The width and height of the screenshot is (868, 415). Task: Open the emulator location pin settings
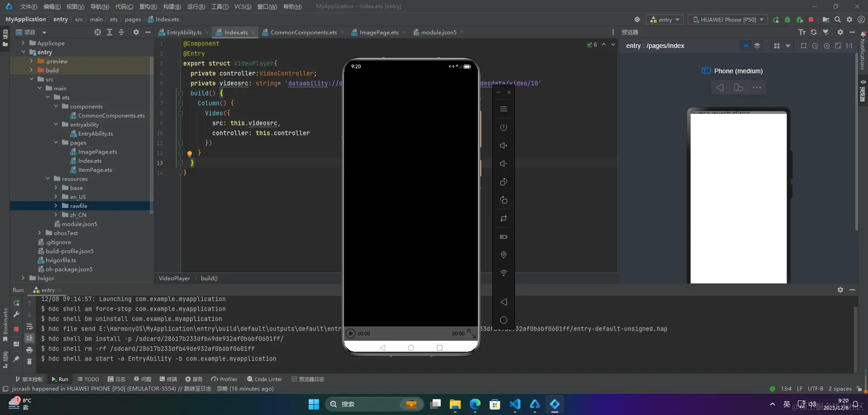point(503,255)
